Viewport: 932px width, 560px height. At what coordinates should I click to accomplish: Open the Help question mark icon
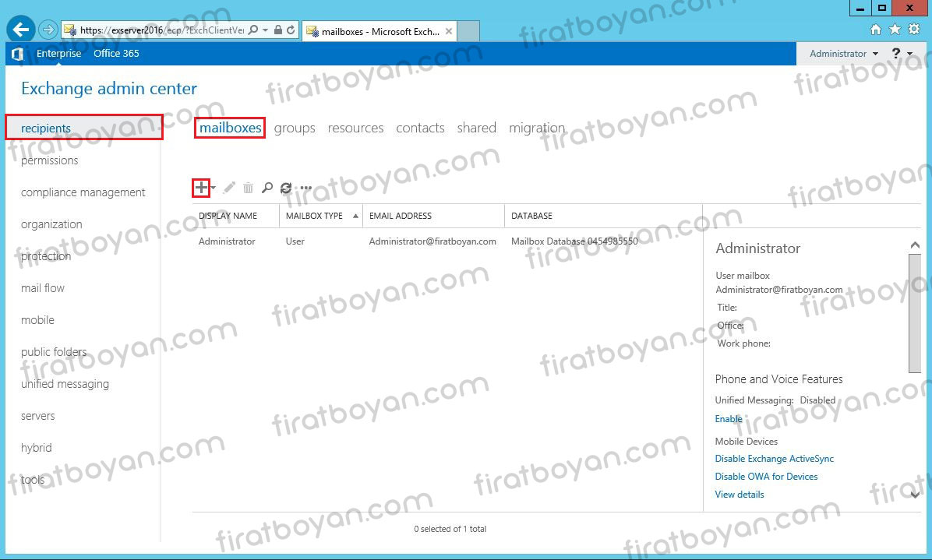[896, 54]
